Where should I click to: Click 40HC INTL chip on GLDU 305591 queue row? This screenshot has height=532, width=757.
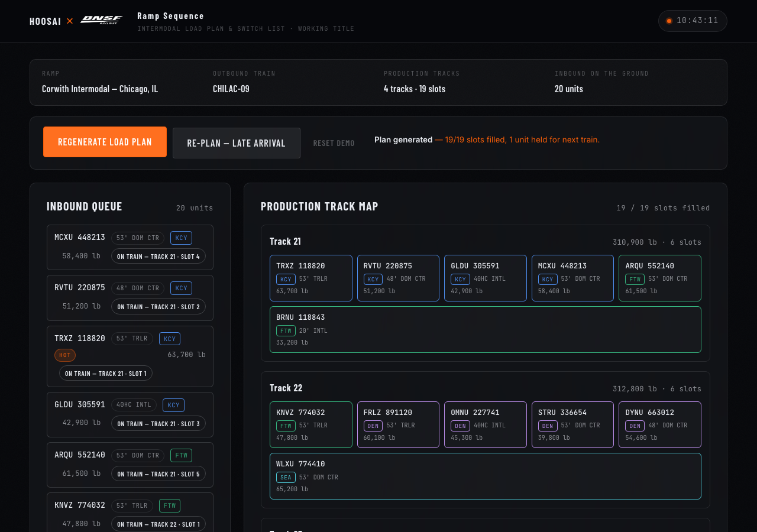[x=134, y=405]
